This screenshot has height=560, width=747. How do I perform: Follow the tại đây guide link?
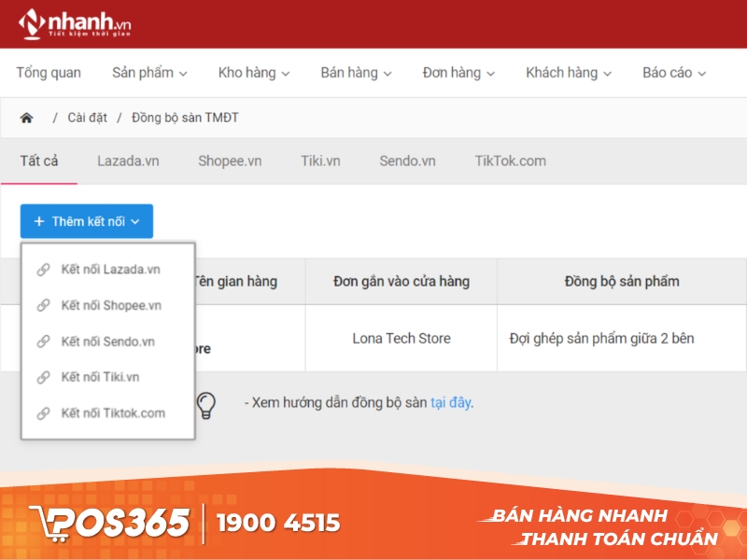click(450, 403)
